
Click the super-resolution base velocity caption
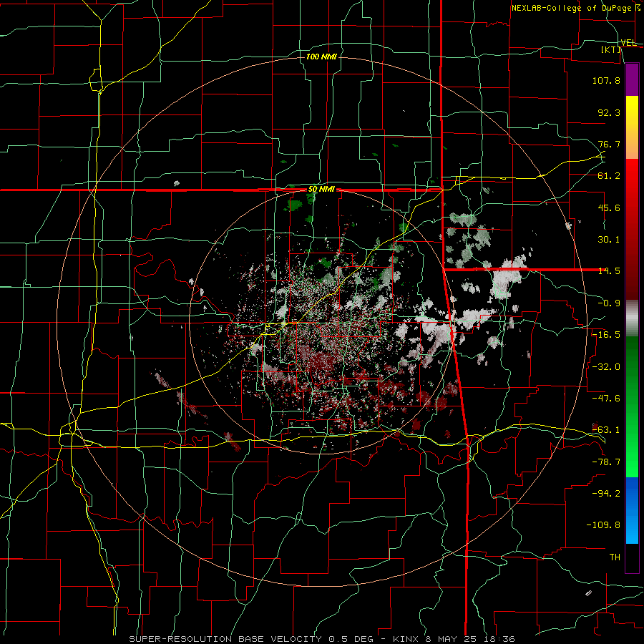(321, 639)
